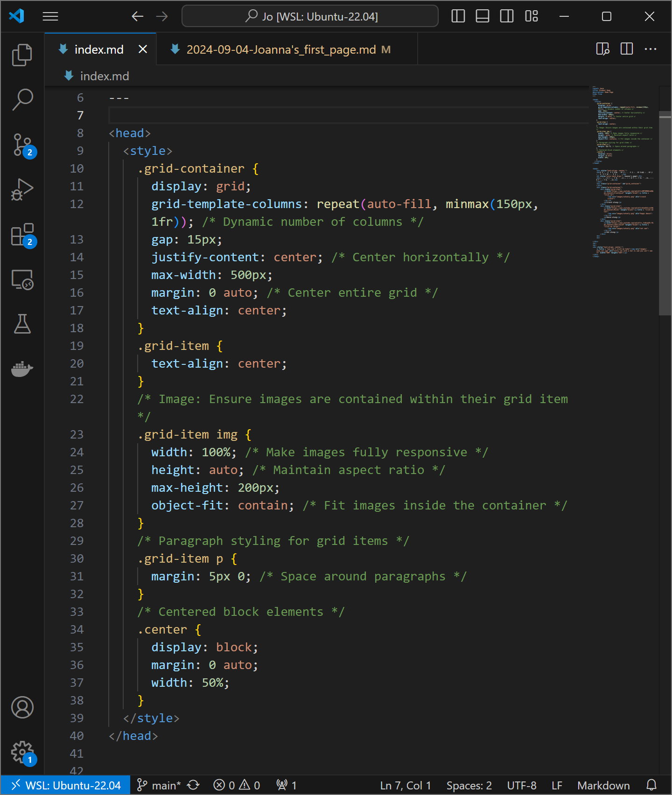Click 'width: 50%;' on line 37
Screen dimensions: 672x795
coord(190,683)
